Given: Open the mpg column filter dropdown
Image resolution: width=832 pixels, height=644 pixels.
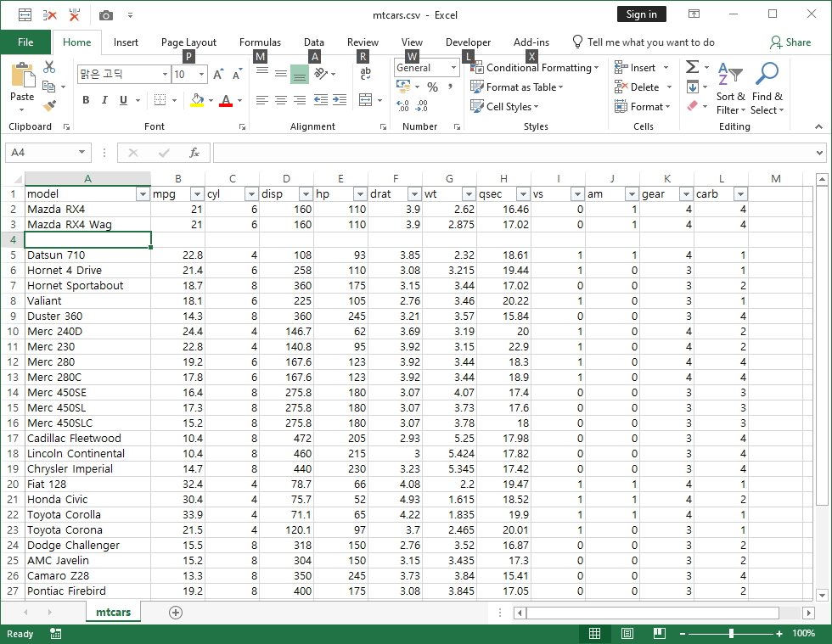Looking at the screenshot, I should [197, 194].
